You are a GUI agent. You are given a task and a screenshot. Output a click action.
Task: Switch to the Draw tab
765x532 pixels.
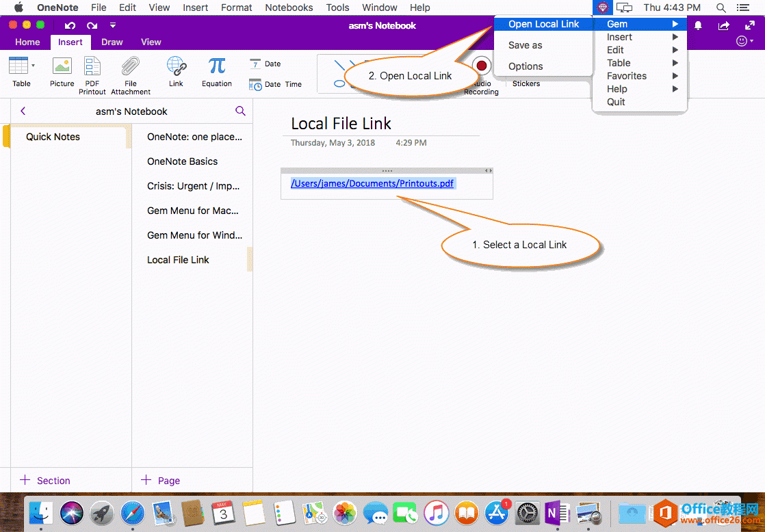coord(112,42)
